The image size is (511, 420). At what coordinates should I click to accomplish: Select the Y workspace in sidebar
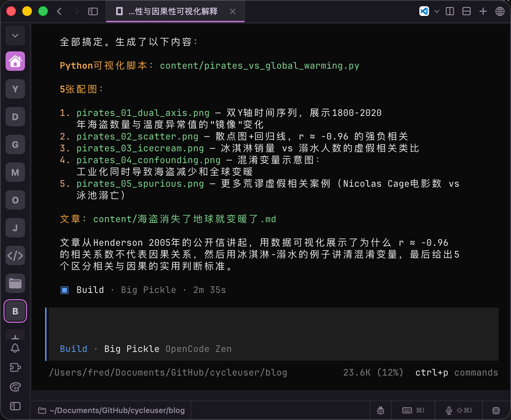(15, 89)
